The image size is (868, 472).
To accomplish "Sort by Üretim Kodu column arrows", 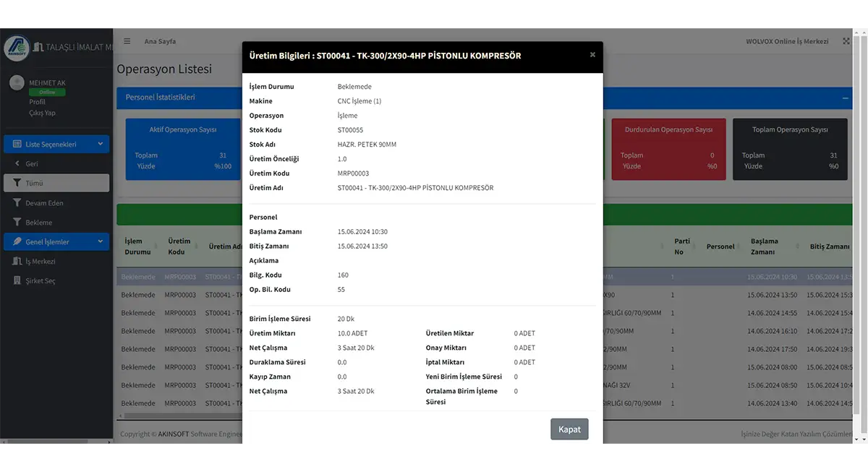I will pos(198,246).
